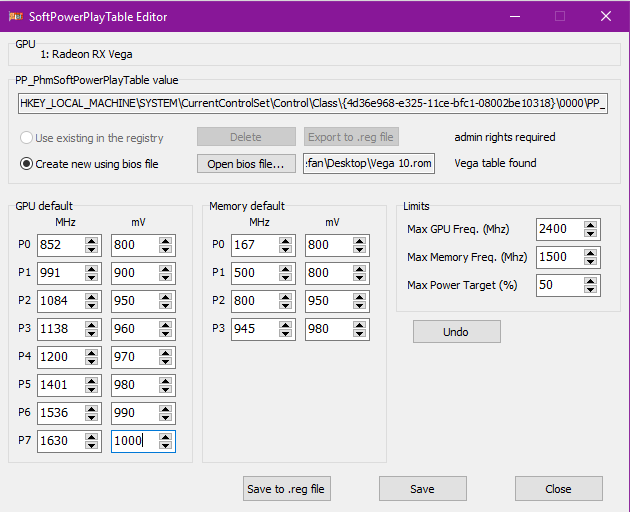This screenshot has height=512, width=630.
Task: Click the '1: Radeon RX Vega' GPU text
Action: click(x=86, y=54)
